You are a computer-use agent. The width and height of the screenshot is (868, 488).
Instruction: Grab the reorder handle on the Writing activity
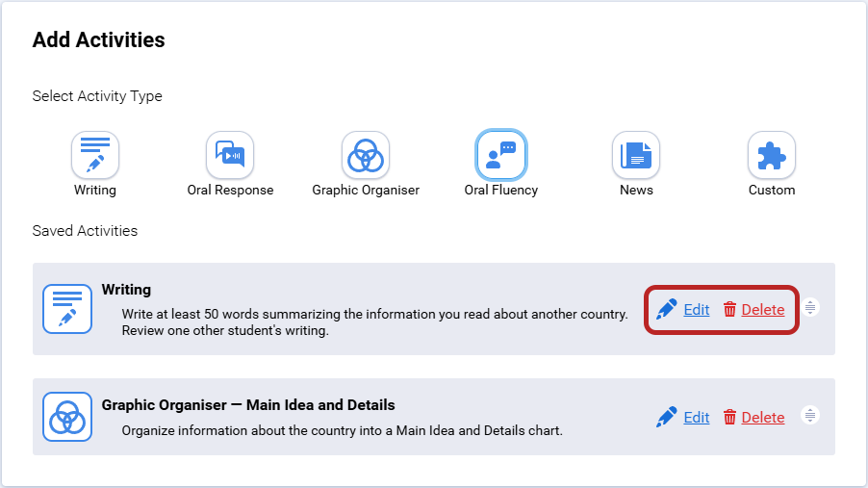[x=810, y=307]
